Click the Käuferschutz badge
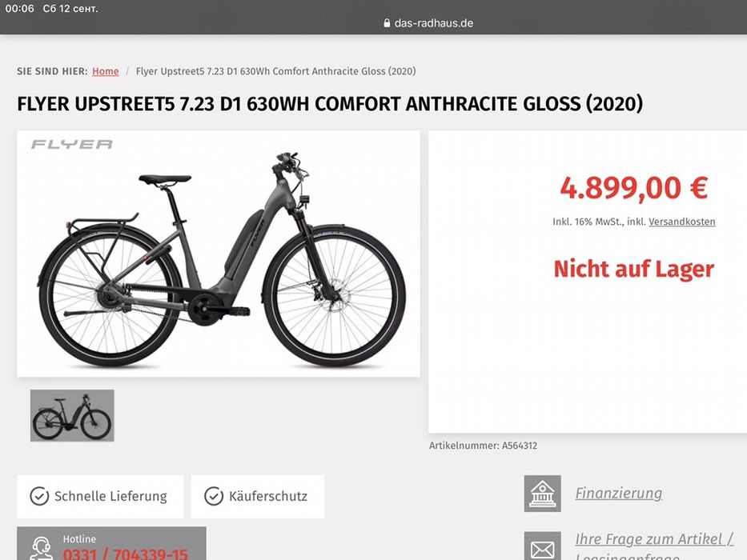 (257, 496)
